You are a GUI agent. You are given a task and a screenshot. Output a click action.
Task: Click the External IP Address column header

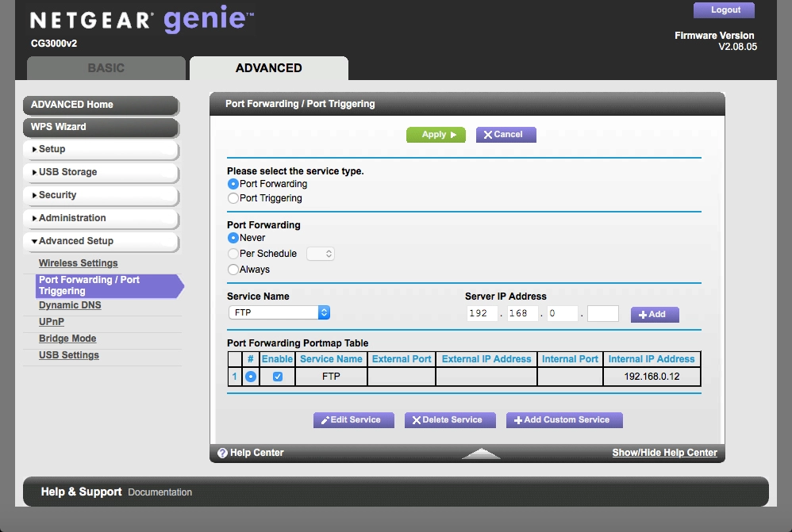(486, 359)
